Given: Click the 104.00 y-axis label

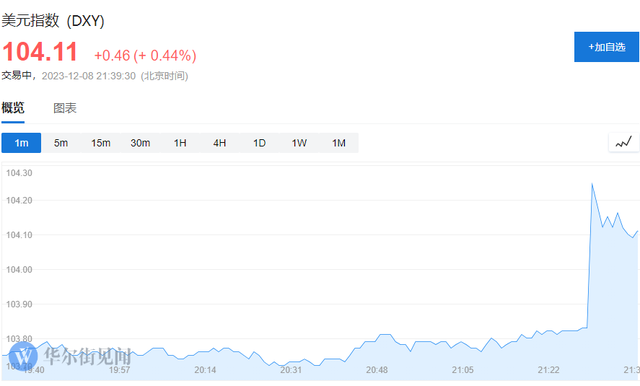Looking at the screenshot, I should click(x=19, y=270).
